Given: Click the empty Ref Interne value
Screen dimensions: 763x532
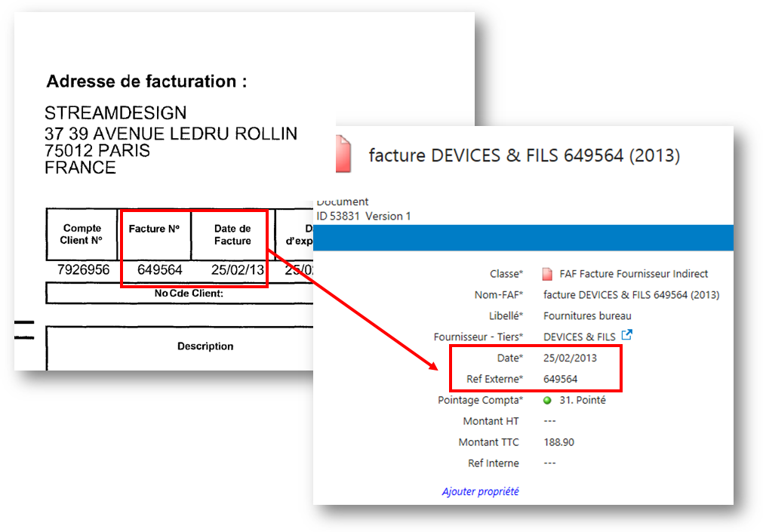Looking at the screenshot, I should tap(549, 463).
